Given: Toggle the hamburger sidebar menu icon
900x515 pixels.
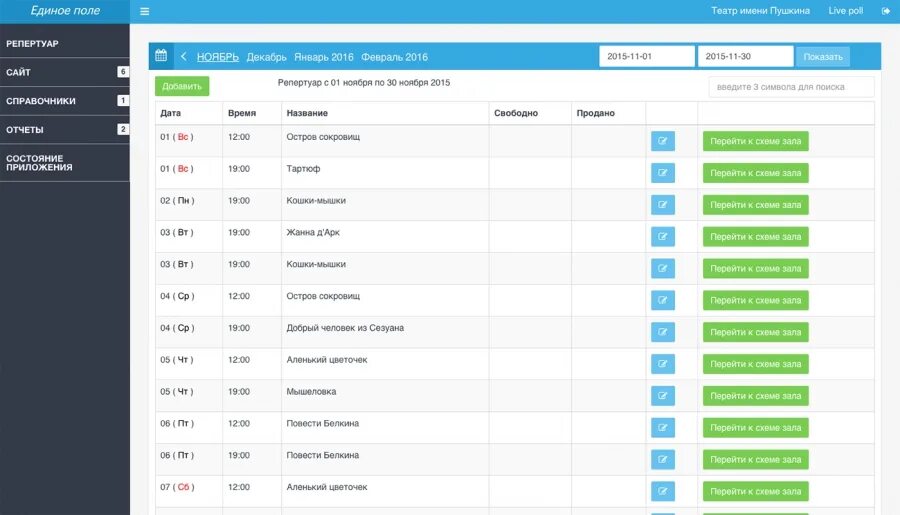Looking at the screenshot, I should coord(145,11).
